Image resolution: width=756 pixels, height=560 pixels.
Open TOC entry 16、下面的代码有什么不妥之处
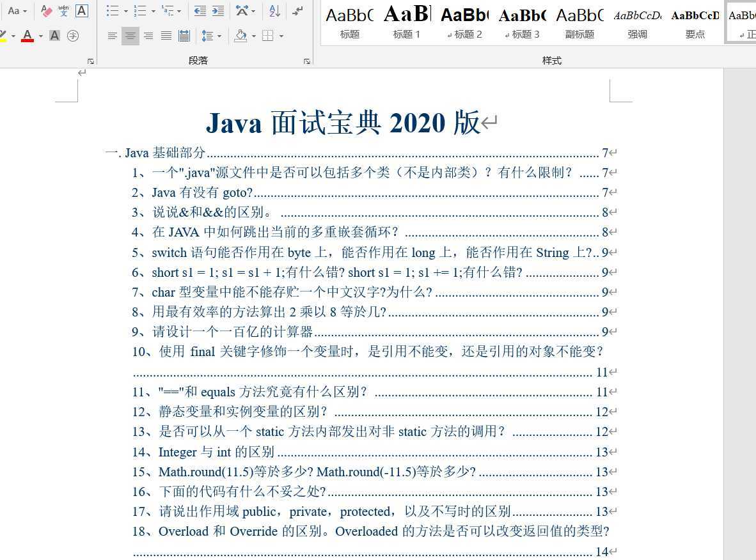374,491
